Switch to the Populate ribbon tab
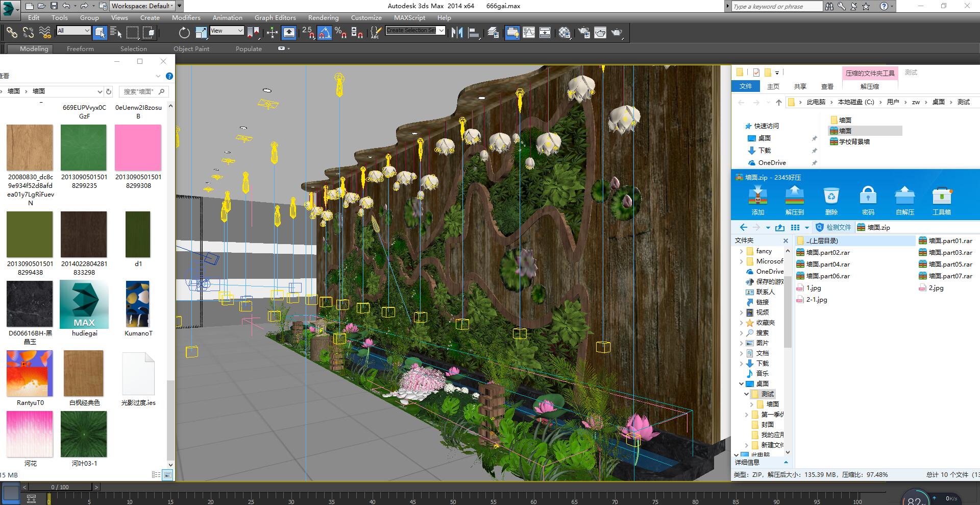Screen dimensions: 980x505 [249, 49]
